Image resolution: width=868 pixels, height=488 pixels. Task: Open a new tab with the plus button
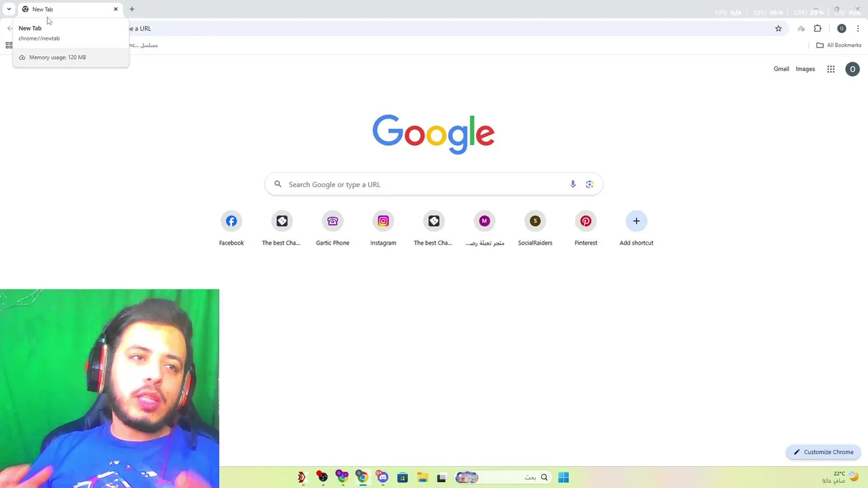[132, 9]
